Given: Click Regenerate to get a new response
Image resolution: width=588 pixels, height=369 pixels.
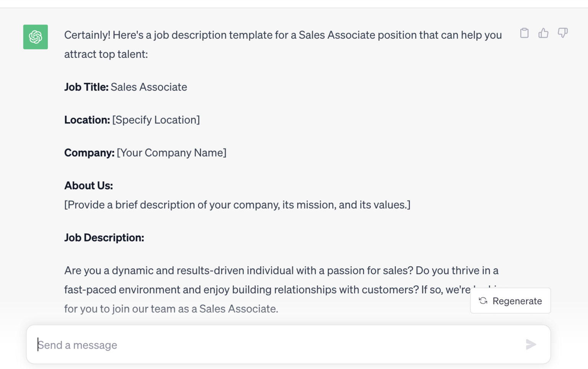Looking at the screenshot, I should point(510,301).
